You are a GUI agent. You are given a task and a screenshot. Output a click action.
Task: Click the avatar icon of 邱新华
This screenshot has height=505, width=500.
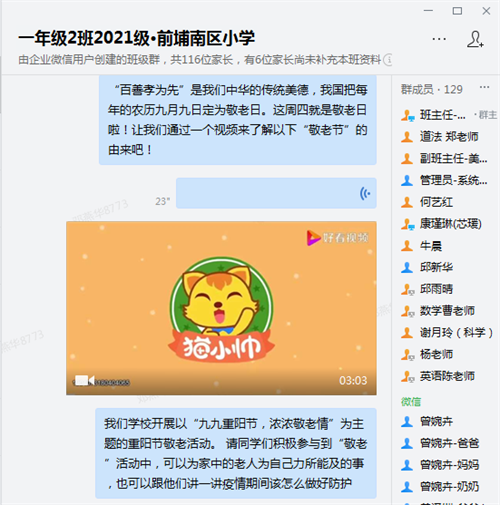(407, 267)
